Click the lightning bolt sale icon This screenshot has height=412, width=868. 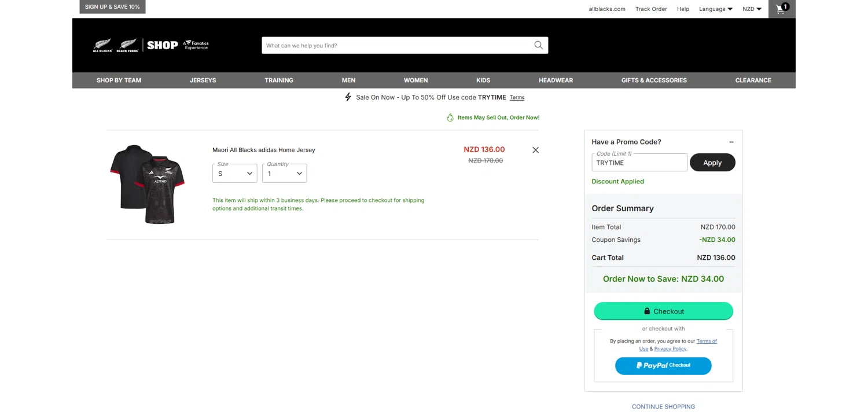click(x=348, y=97)
